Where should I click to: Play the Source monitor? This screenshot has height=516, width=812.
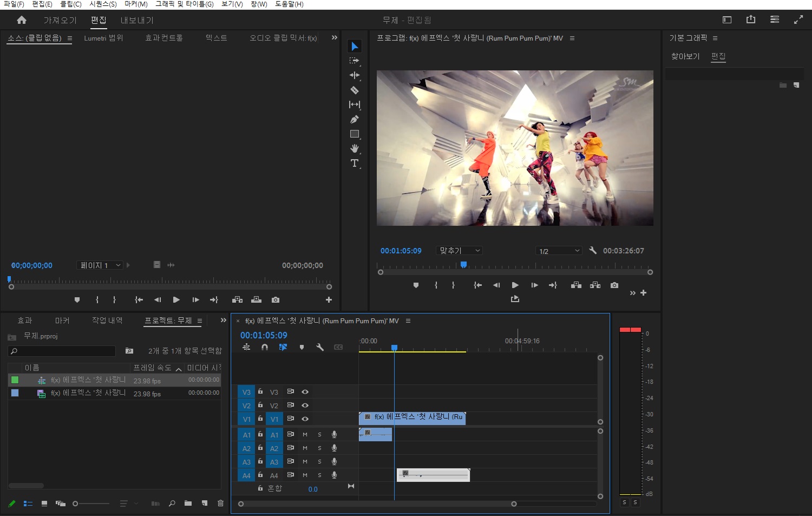pos(176,299)
